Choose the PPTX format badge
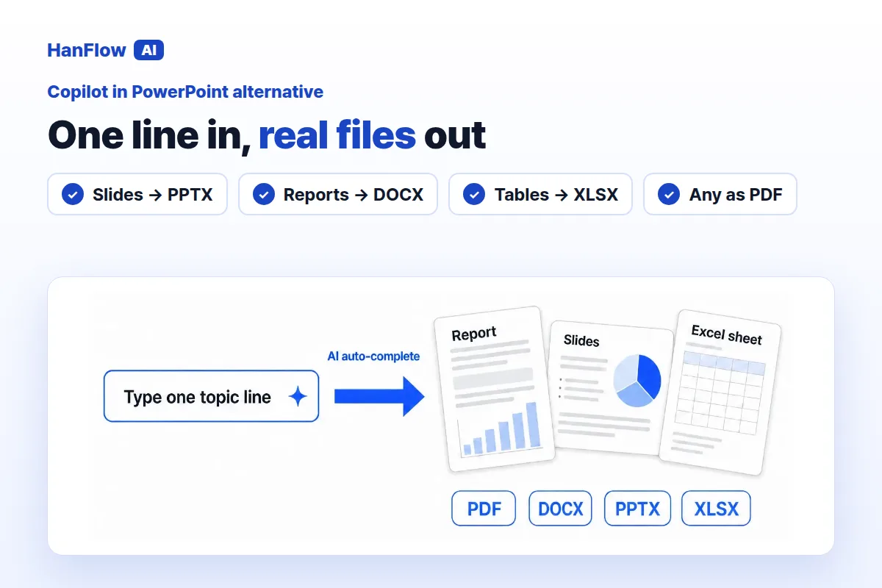The image size is (882, 588). click(x=637, y=509)
